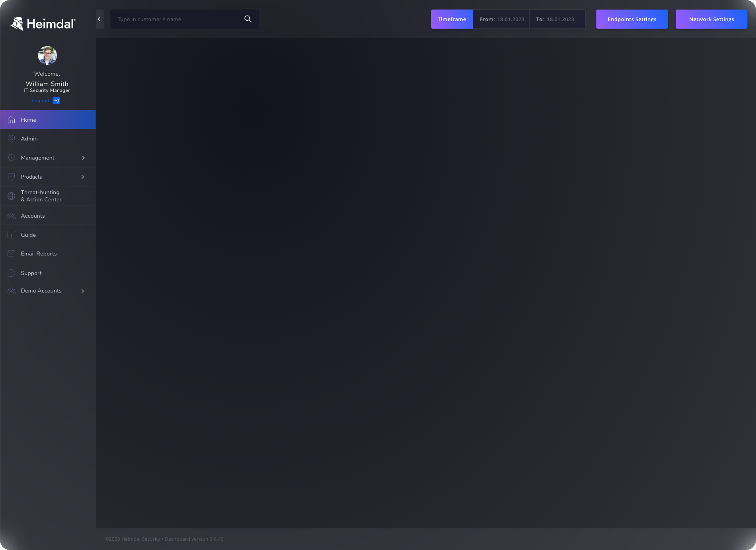Click the Management gear icon
This screenshot has height=550, width=756.
(x=11, y=158)
